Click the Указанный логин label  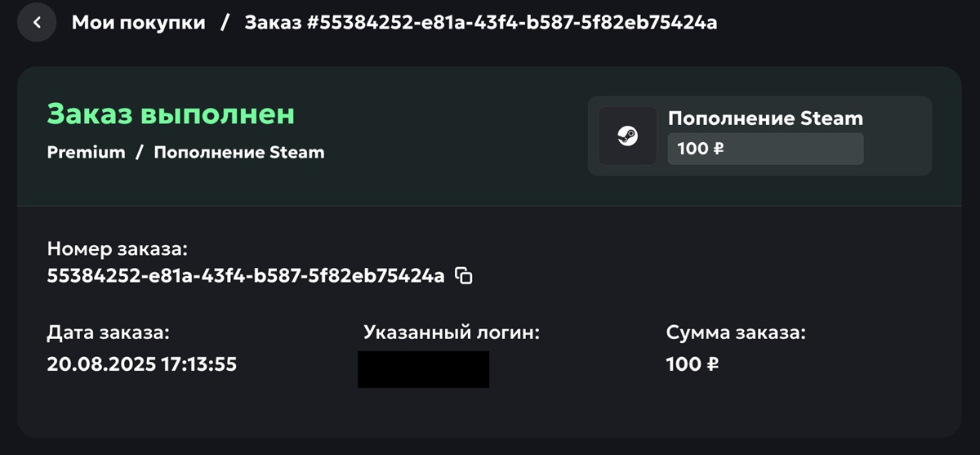(x=452, y=332)
